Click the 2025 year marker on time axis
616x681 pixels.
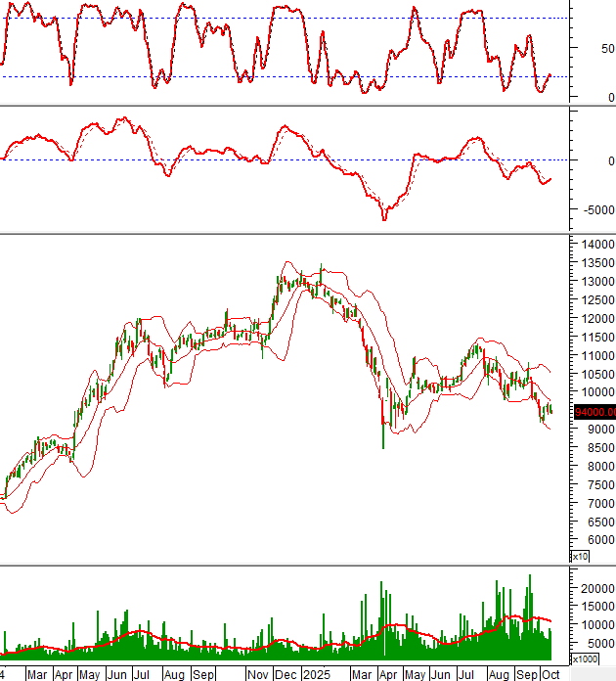[317, 675]
